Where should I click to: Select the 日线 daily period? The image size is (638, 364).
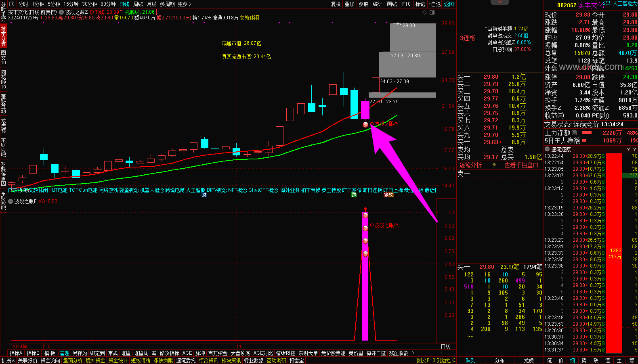124,4
